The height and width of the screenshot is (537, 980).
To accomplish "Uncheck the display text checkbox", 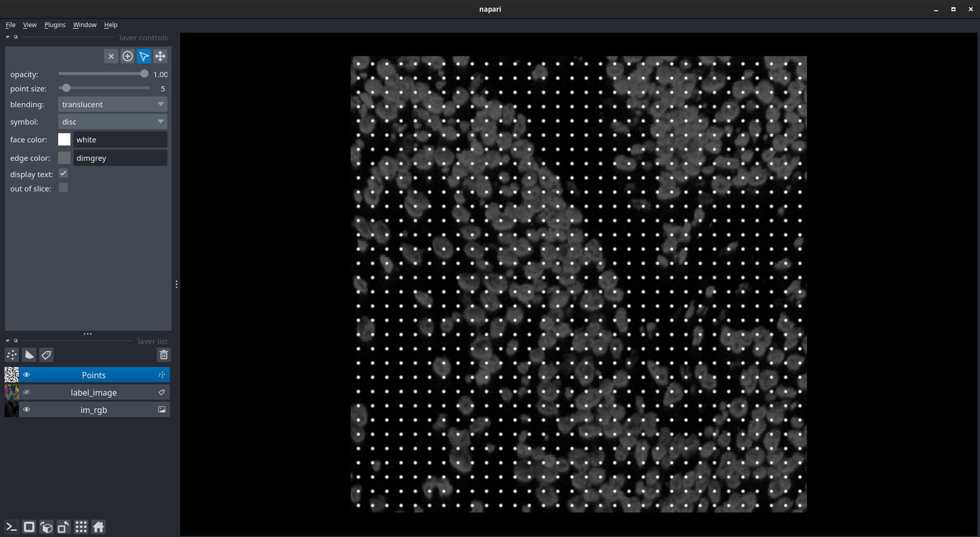I will 63,174.
